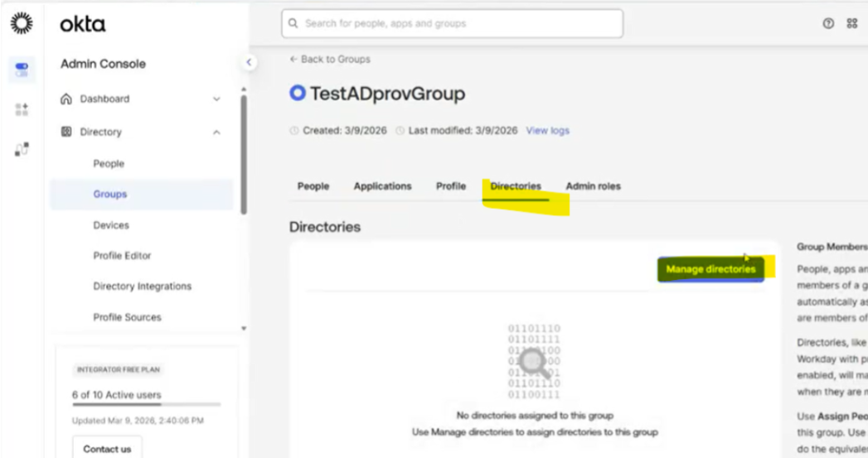Image resolution: width=868 pixels, height=458 pixels.
Task: Switch to the People tab
Action: [313, 186]
